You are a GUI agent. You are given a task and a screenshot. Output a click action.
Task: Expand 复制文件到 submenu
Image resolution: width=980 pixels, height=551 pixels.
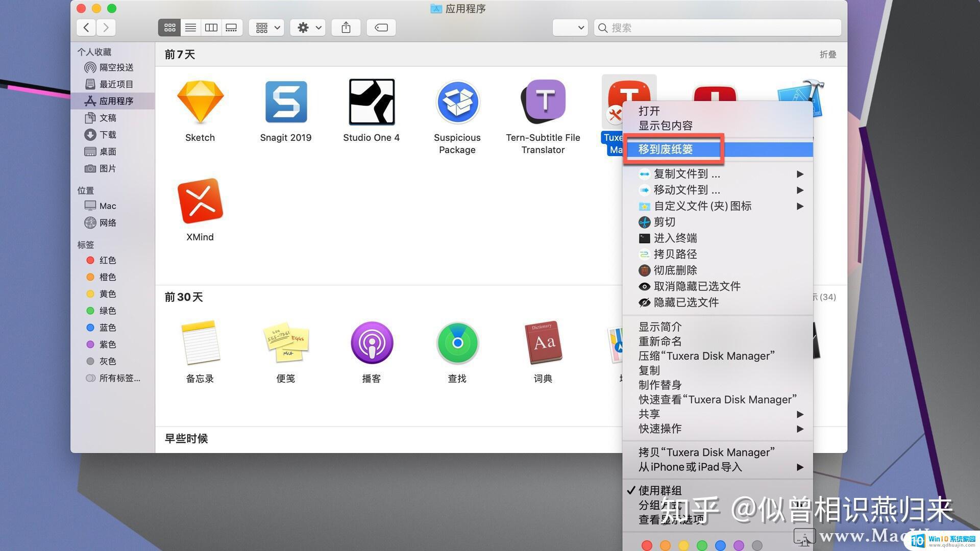pos(718,174)
